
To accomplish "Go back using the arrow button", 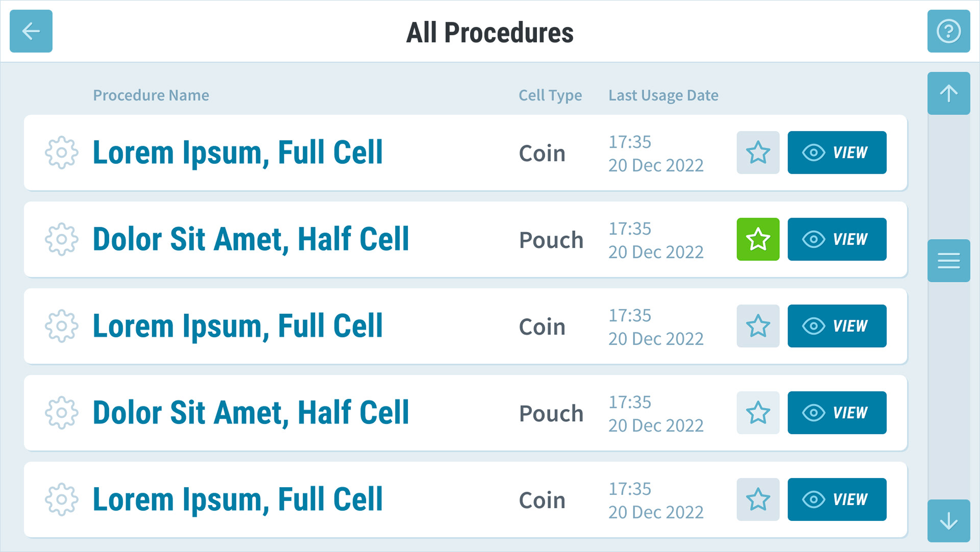I will (31, 31).
